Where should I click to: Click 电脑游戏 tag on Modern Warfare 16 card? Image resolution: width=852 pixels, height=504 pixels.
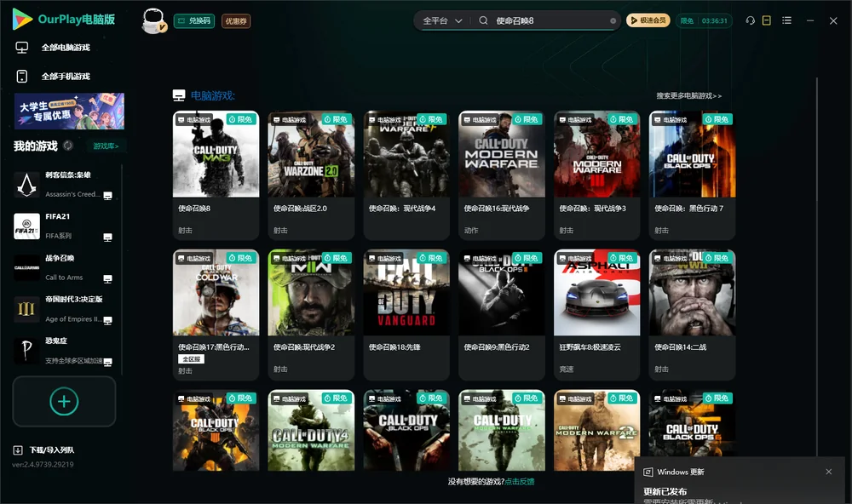(x=479, y=120)
